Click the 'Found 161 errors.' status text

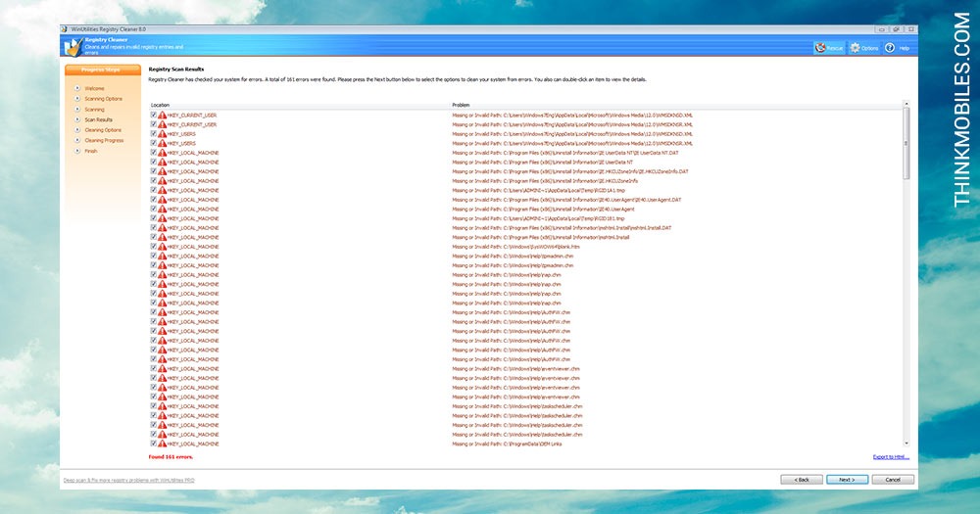click(171, 457)
